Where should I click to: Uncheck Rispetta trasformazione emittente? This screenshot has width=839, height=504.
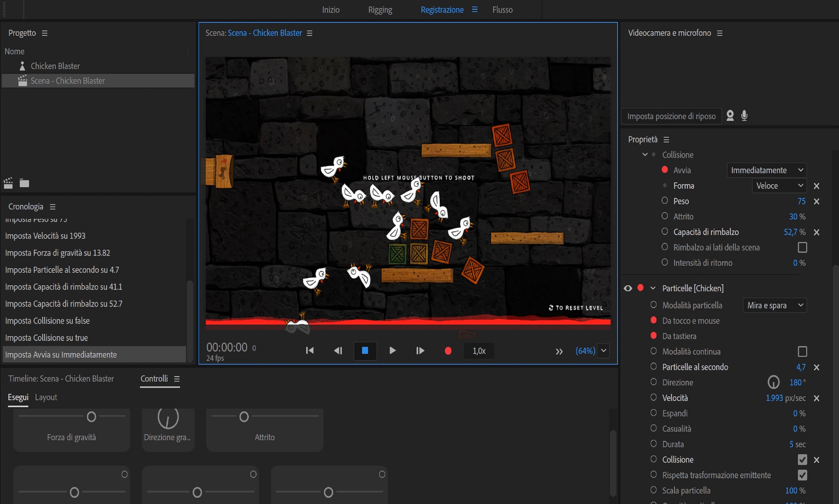[x=802, y=475]
